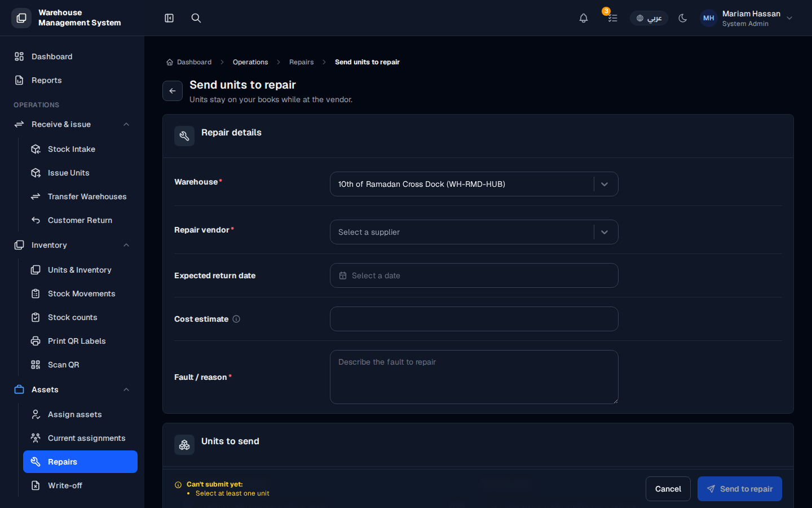The image size is (812, 508).
Task: Open the Warehouse dropdown
Action: tap(474, 184)
